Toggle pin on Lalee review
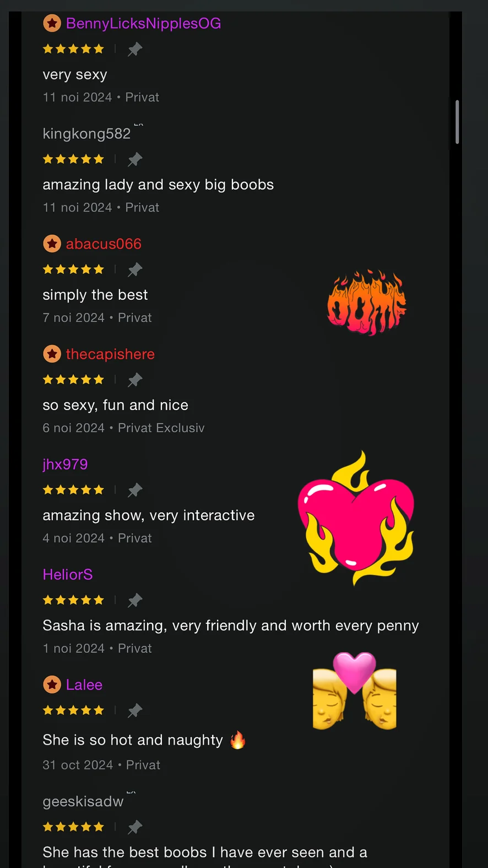Image resolution: width=488 pixels, height=868 pixels. click(135, 710)
